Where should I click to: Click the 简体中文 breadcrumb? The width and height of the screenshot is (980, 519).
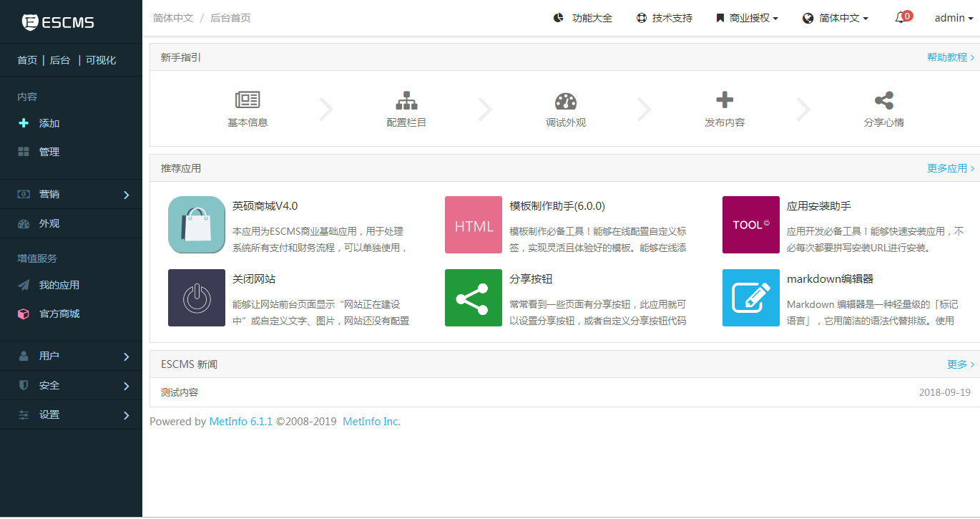tap(173, 18)
